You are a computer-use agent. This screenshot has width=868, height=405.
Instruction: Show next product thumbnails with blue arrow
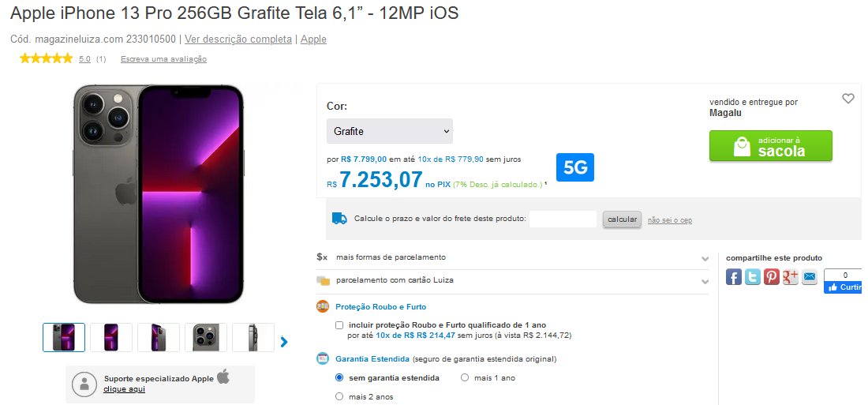pos(284,342)
